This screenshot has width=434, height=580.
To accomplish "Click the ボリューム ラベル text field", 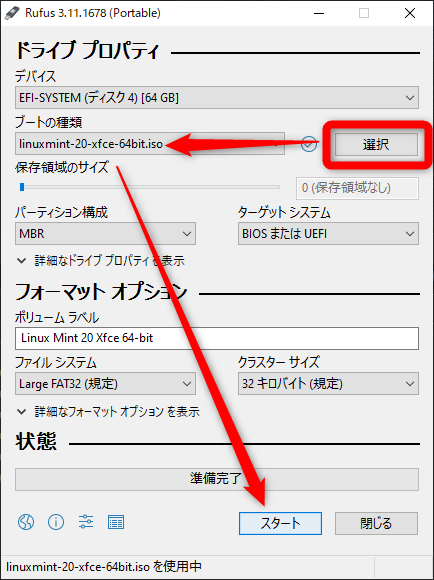I will [217, 338].
